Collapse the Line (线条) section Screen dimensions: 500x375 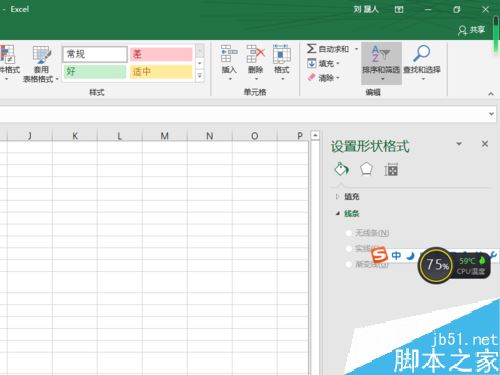(337, 213)
